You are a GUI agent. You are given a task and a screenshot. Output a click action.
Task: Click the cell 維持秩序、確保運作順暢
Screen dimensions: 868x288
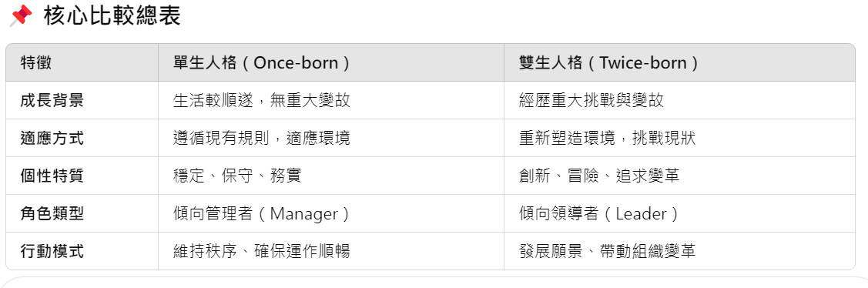pyautogui.click(x=261, y=251)
